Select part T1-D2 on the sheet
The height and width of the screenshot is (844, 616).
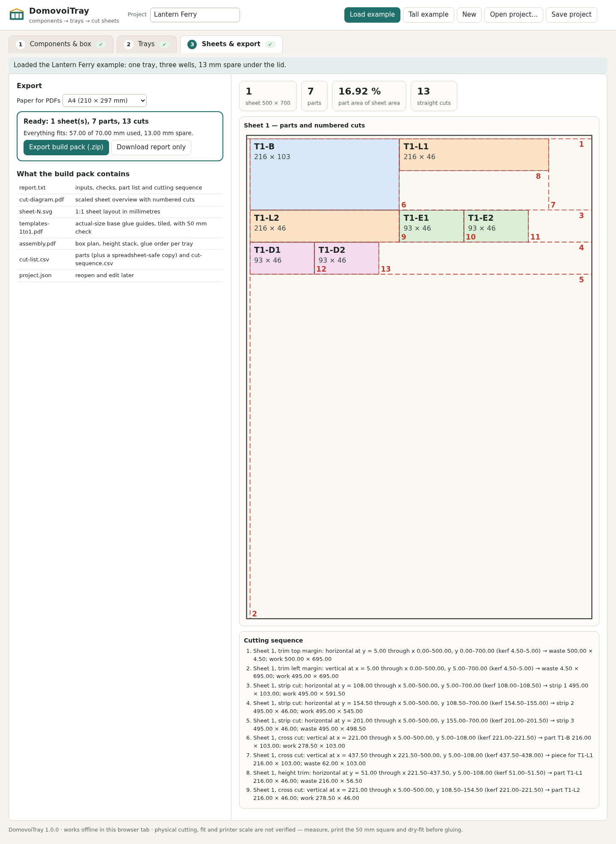[x=346, y=258]
